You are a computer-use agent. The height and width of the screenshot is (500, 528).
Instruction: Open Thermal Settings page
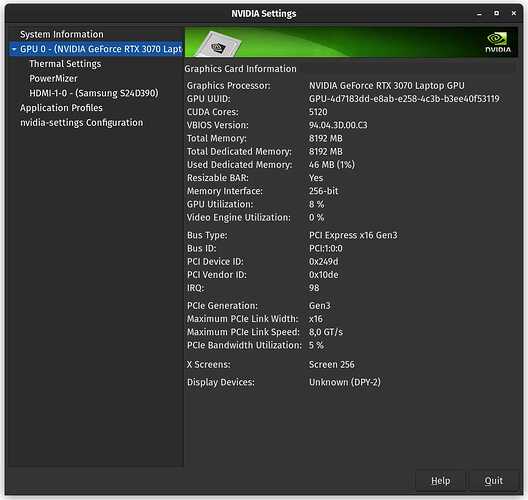click(65, 64)
